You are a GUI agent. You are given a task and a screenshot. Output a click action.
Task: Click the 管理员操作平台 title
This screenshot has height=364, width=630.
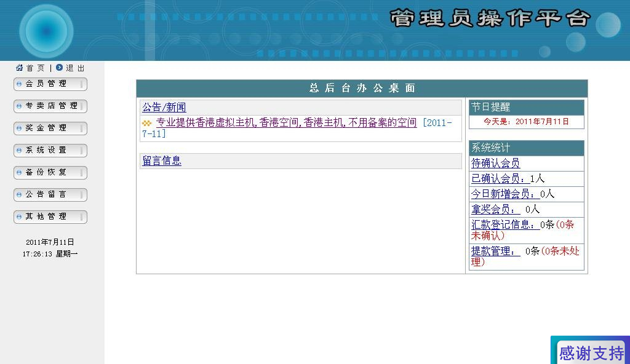pyautogui.click(x=490, y=18)
